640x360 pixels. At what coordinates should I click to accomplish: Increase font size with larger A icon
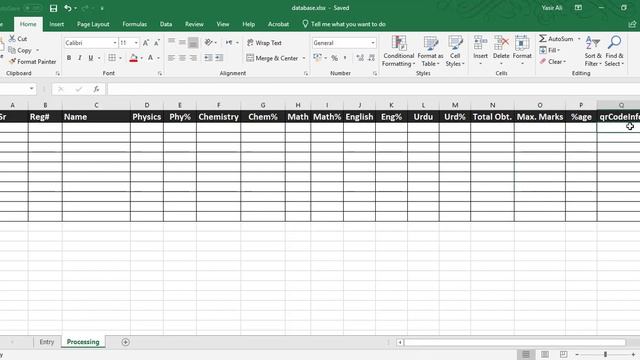pos(146,43)
